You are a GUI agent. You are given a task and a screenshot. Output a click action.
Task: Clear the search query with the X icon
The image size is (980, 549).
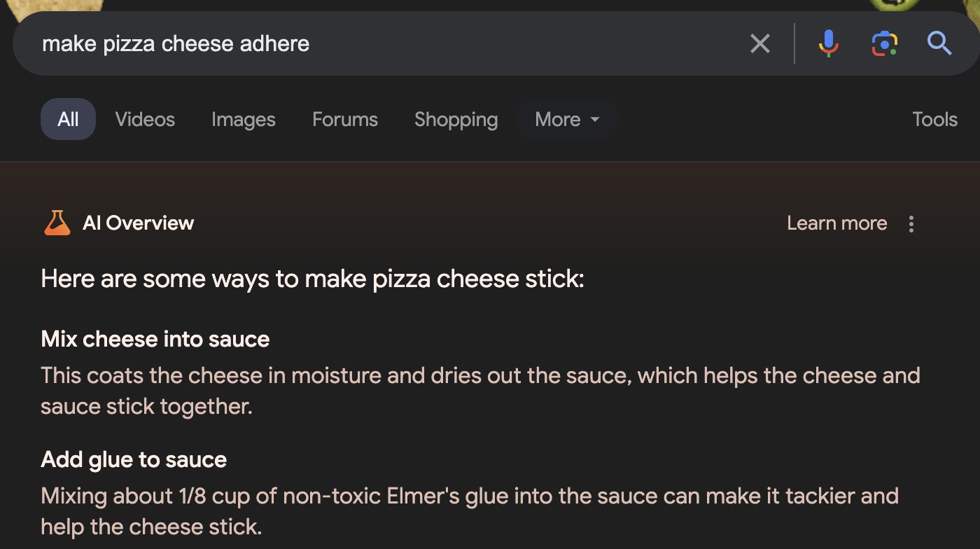tap(759, 44)
